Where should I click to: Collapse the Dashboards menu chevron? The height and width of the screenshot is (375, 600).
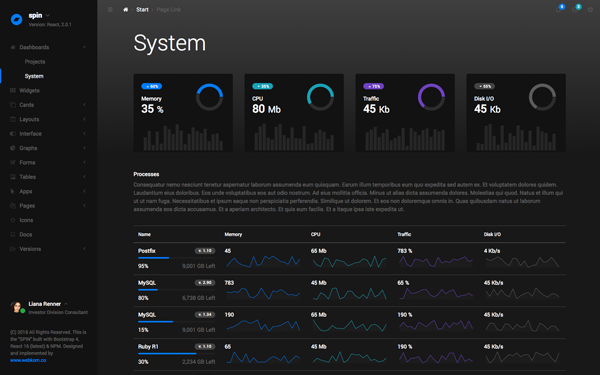84,47
